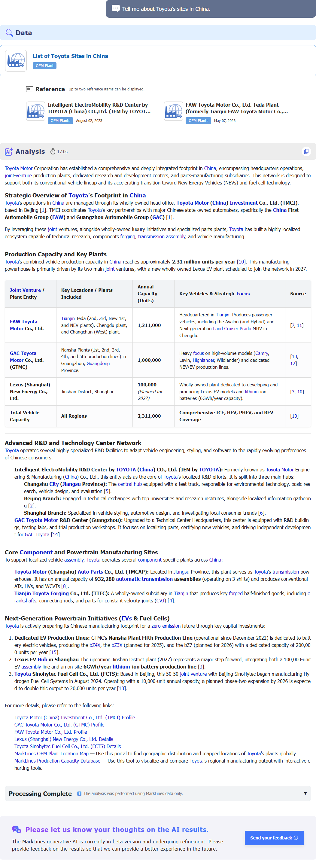Click the factory icon beside List of Toyota Sites
This screenshot has width=316, height=868.
pyautogui.click(x=16, y=61)
